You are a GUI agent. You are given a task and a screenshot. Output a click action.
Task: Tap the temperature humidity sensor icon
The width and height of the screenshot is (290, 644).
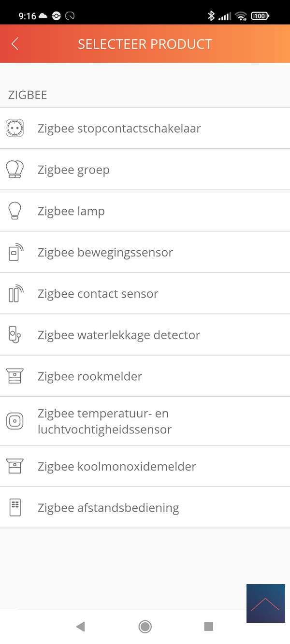coord(15,421)
